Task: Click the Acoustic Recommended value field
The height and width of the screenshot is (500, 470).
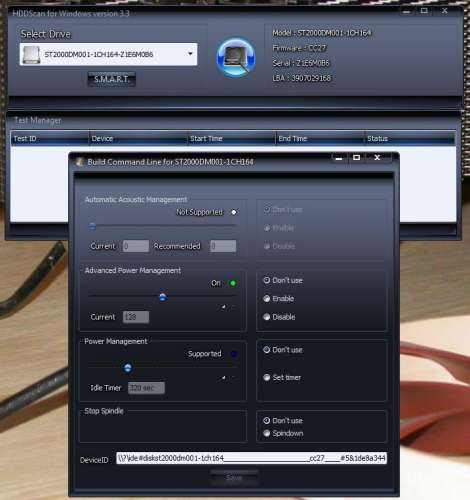Action: point(223,246)
